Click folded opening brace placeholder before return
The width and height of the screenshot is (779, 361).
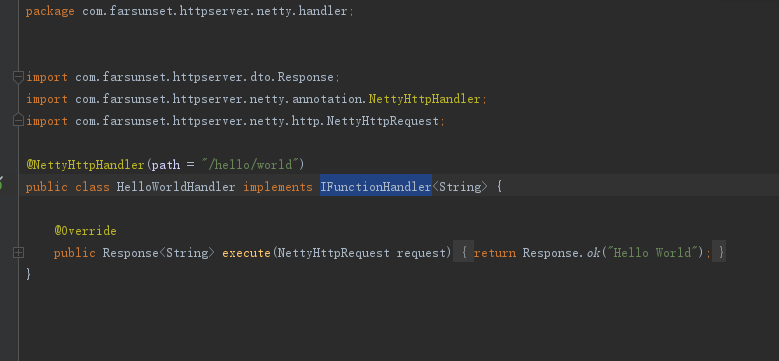(464, 253)
